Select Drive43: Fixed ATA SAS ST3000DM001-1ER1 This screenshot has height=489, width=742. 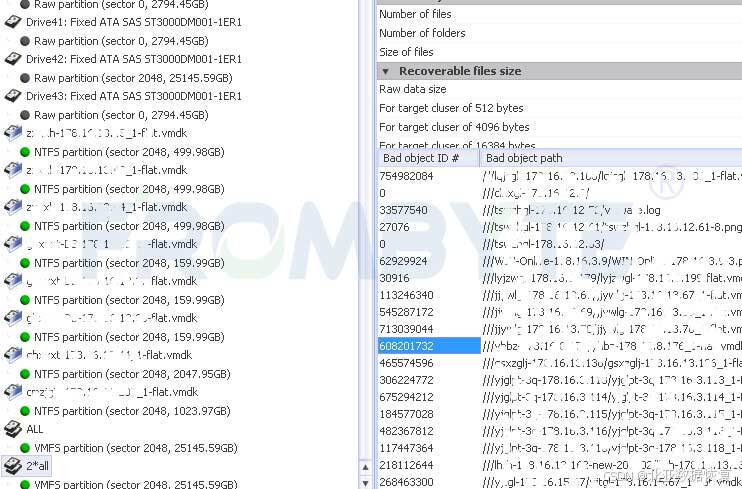(134, 96)
